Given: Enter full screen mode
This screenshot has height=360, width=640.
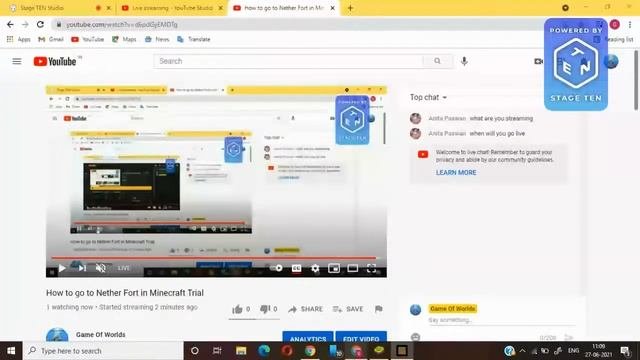Looking at the screenshot, I should point(371,268).
